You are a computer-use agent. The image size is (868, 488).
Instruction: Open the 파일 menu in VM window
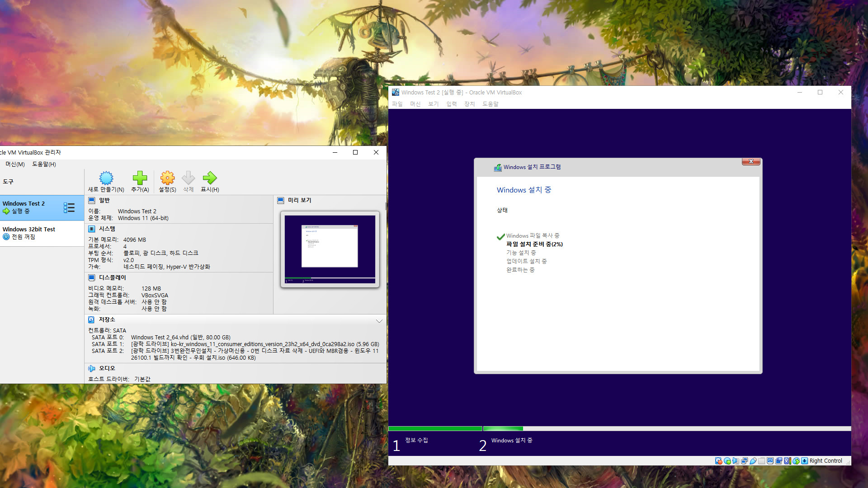pos(398,103)
